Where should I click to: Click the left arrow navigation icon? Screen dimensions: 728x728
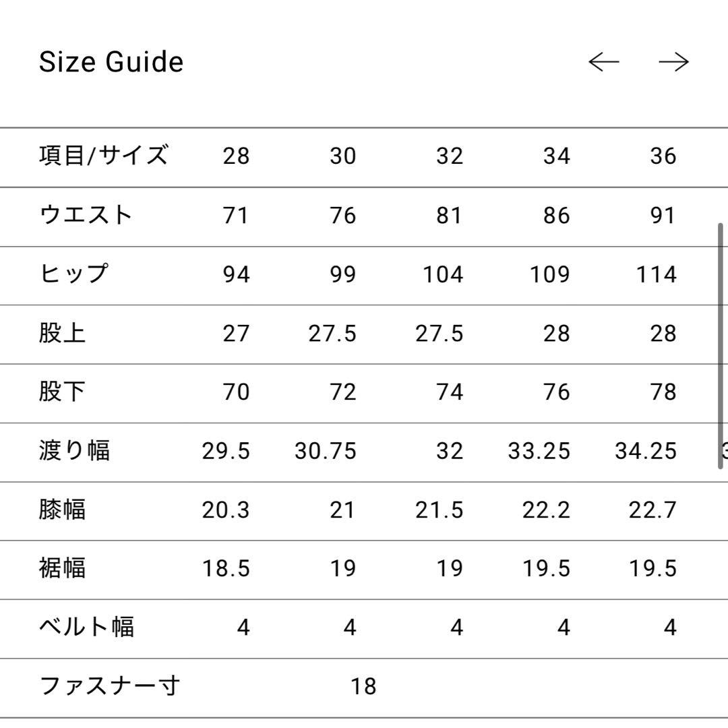coord(605,61)
